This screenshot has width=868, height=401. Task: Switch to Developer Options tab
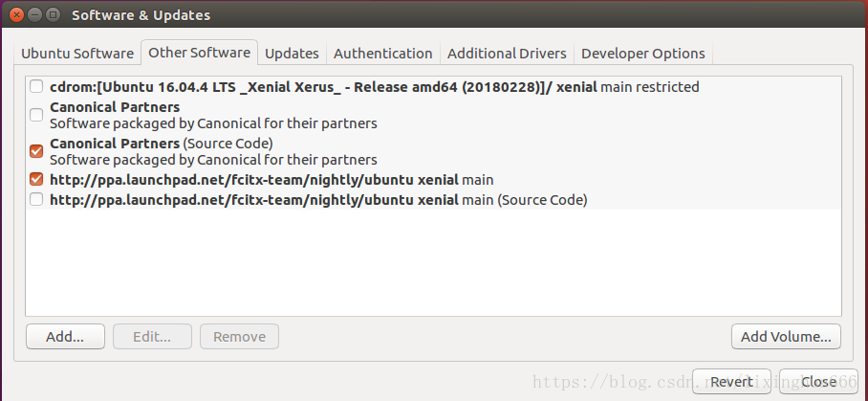click(x=642, y=54)
